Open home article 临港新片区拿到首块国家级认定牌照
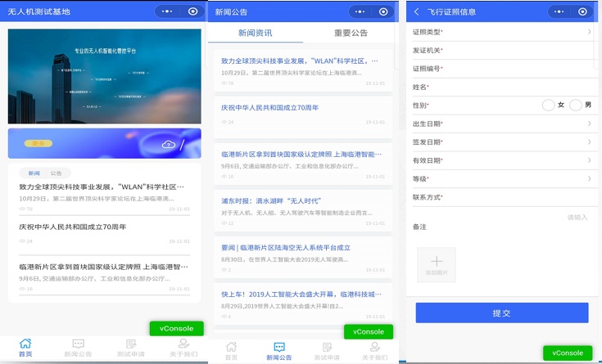 (x=105, y=277)
